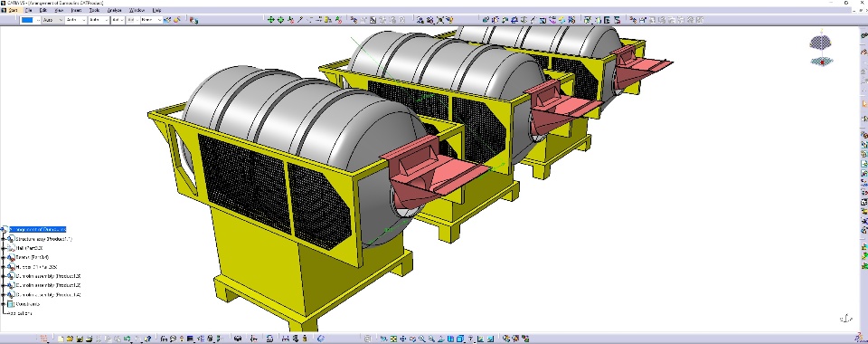Click the What's This help icon
The height and width of the screenshot is (344, 868).
[x=147, y=339]
